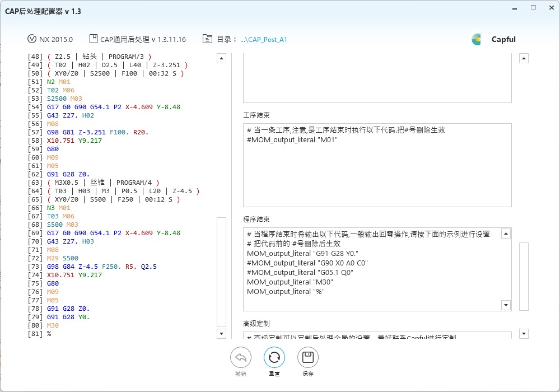This screenshot has height=392, width=560.
Task: Click the Capful logo icon
Action: pos(477,39)
